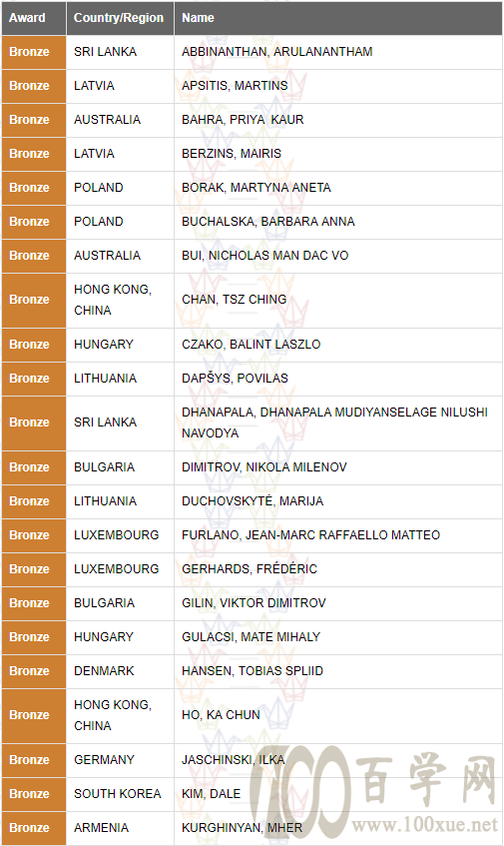Click ARMENIA in the last row
The width and height of the screenshot is (504, 846).
point(102,828)
